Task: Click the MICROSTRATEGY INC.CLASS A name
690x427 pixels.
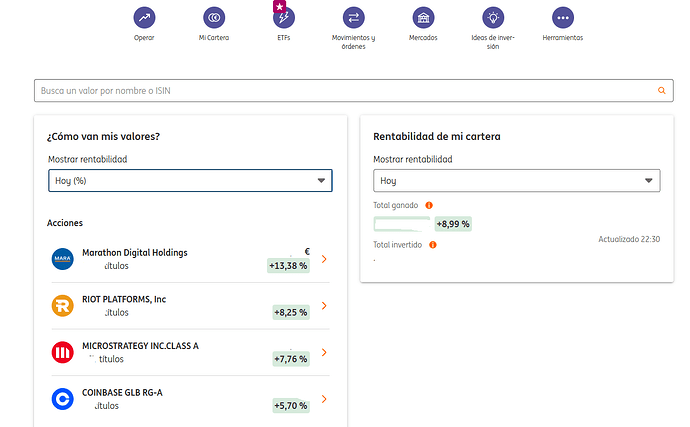Action: coord(140,346)
